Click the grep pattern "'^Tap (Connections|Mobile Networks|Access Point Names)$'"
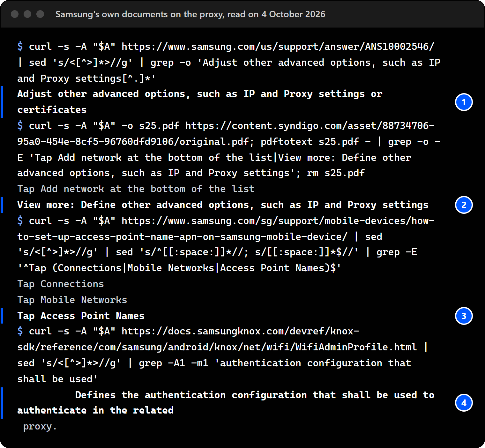 tap(179, 268)
